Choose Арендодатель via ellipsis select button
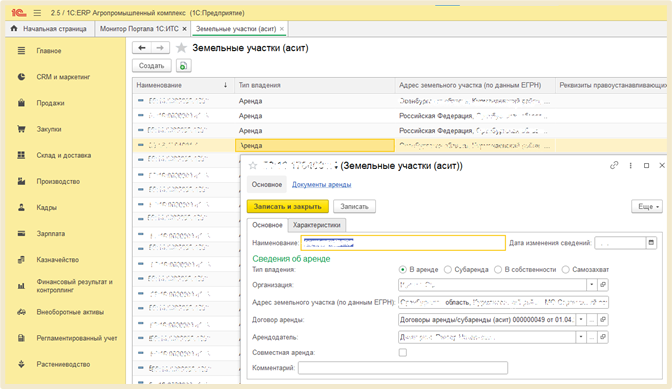The image size is (672, 389). pyautogui.click(x=592, y=337)
